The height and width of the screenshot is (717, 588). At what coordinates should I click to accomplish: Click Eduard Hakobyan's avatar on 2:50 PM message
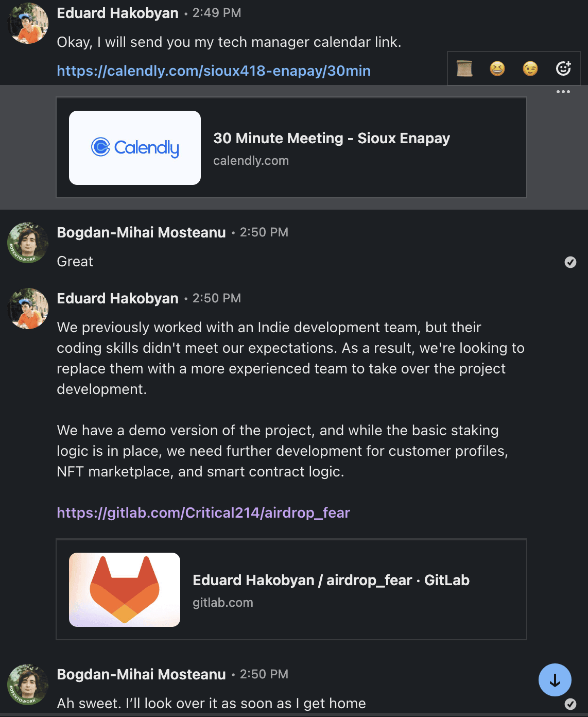28,309
